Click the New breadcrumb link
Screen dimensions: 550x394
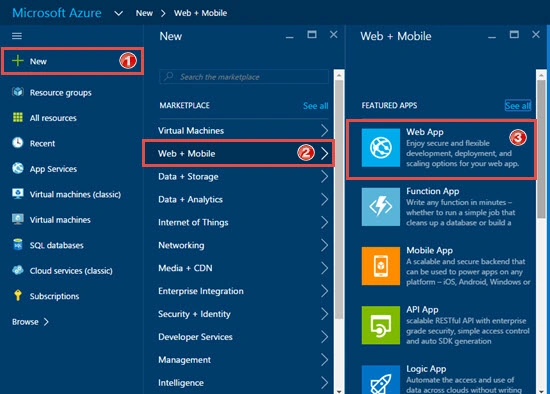(144, 13)
